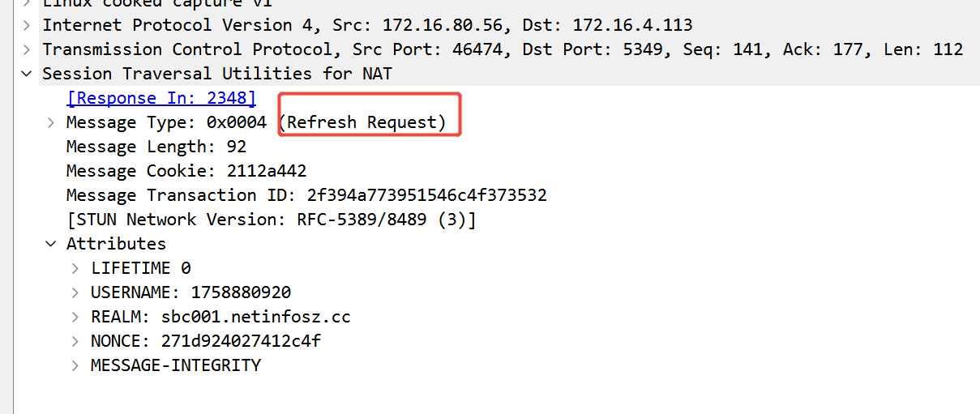Expand the USERNAME attribute arrow
980x414 pixels.
click(x=75, y=292)
